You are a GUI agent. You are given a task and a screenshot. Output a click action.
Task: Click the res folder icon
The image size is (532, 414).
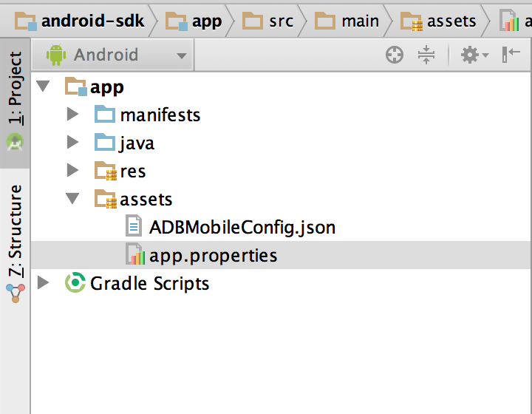105,170
